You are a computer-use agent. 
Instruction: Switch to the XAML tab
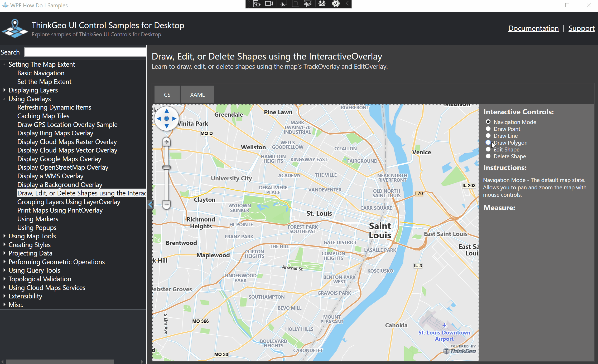point(197,94)
